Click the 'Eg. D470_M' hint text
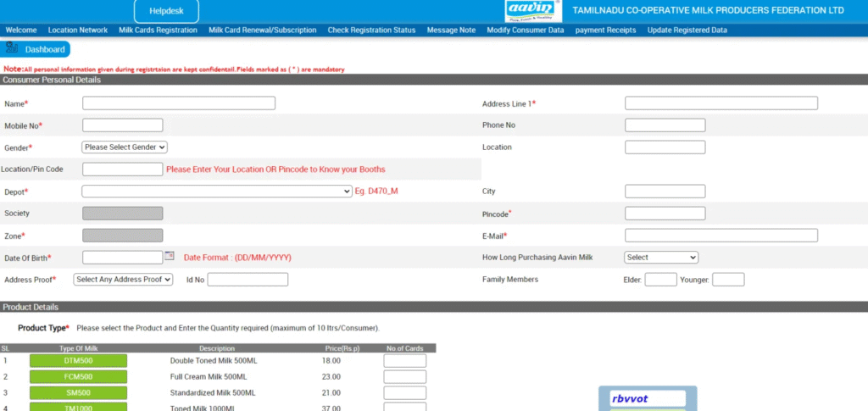 coord(376,192)
